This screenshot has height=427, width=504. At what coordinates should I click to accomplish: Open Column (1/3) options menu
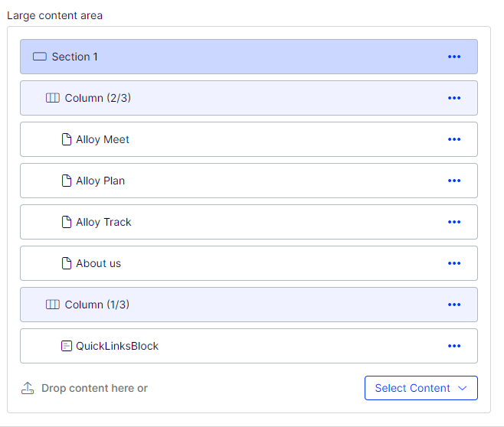coord(454,305)
